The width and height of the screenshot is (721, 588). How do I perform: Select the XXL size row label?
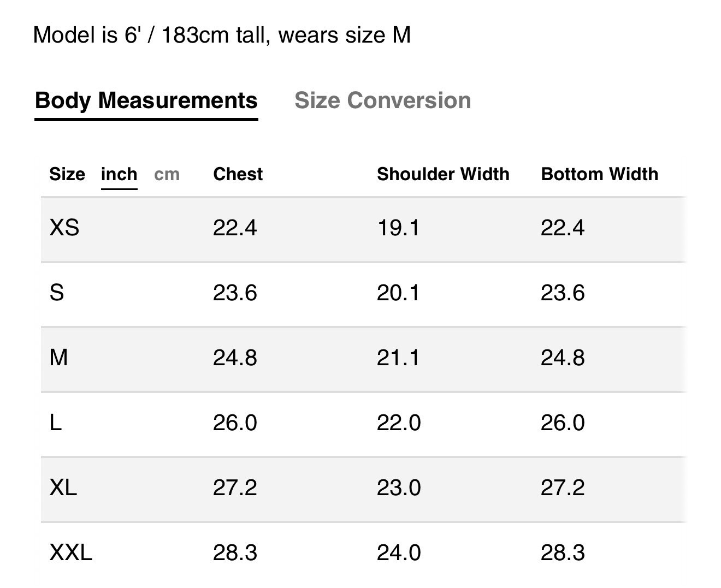(x=71, y=553)
